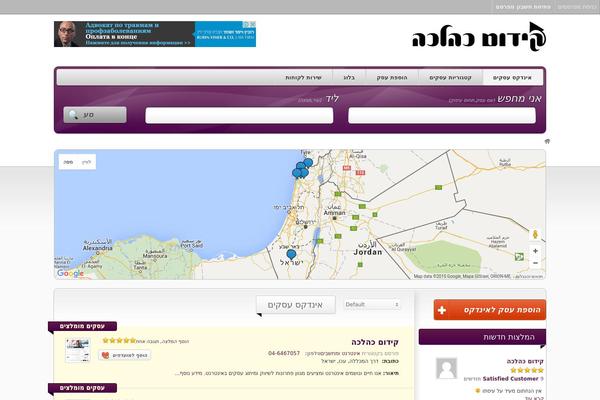Click the northernmost map marker near Tyre
Screen dimensions: 600x400
click(x=308, y=163)
